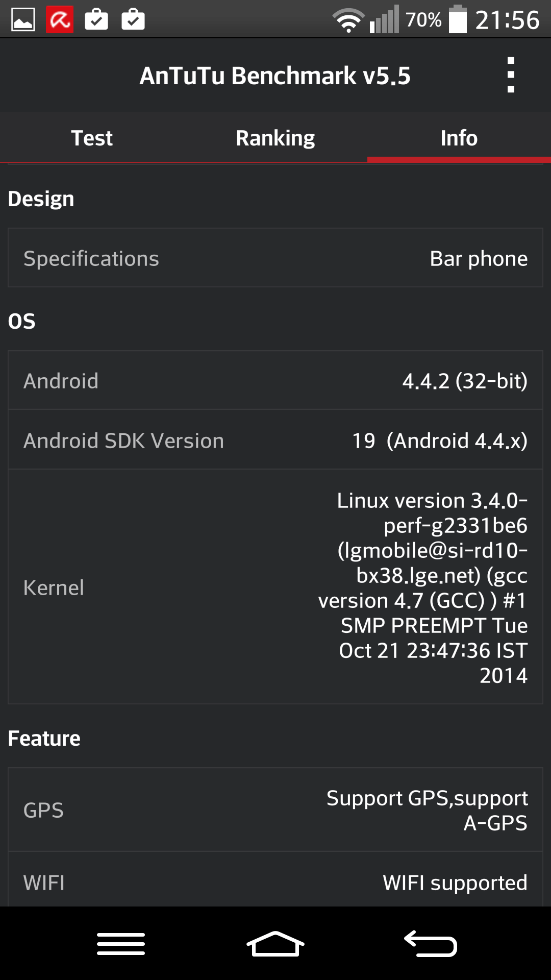Tap the WiFi signal status icon

[x=348, y=20]
